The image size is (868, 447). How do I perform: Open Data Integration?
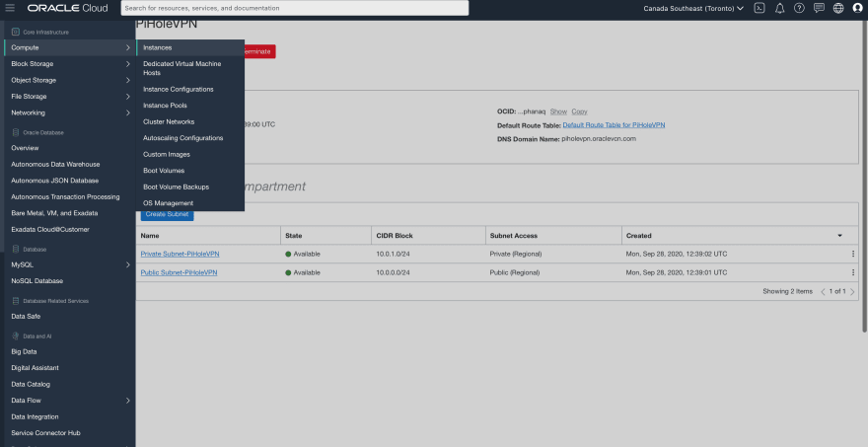(35, 416)
